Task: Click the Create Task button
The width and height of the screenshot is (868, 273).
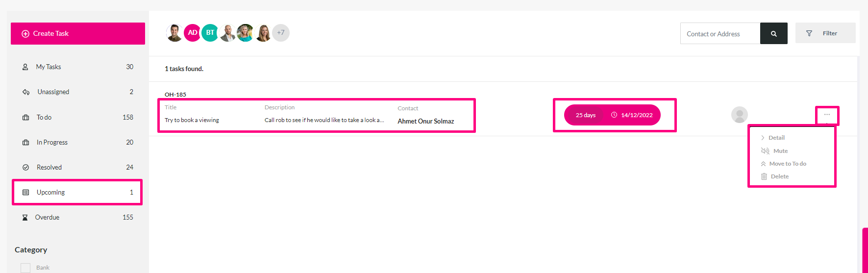Action: (78, 33)
